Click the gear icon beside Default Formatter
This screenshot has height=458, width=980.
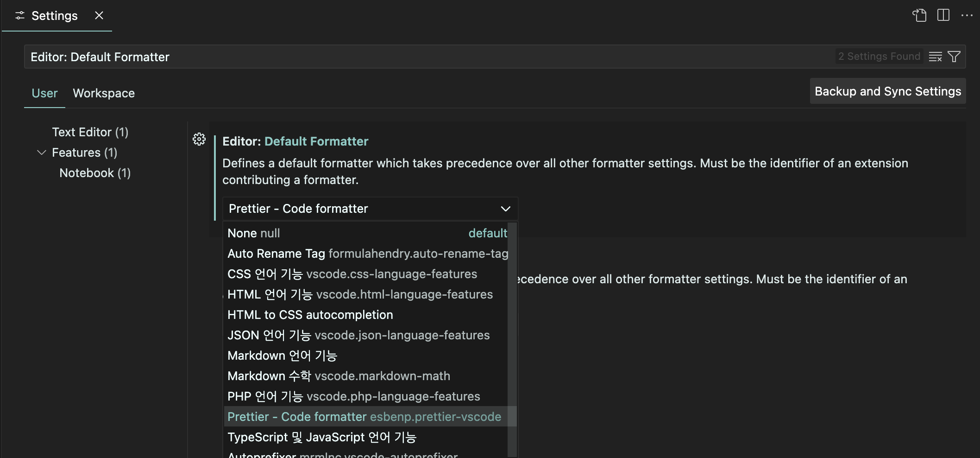pyautogui.click(x=199, y=139)
